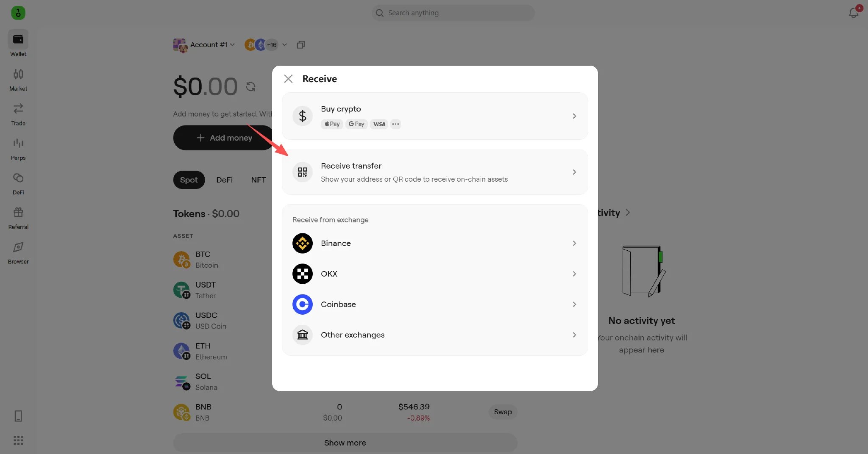This screenshot has height=454, width=868.
Task: Open the Trade section in the sidebar
Action: click(x=18, y=114)
